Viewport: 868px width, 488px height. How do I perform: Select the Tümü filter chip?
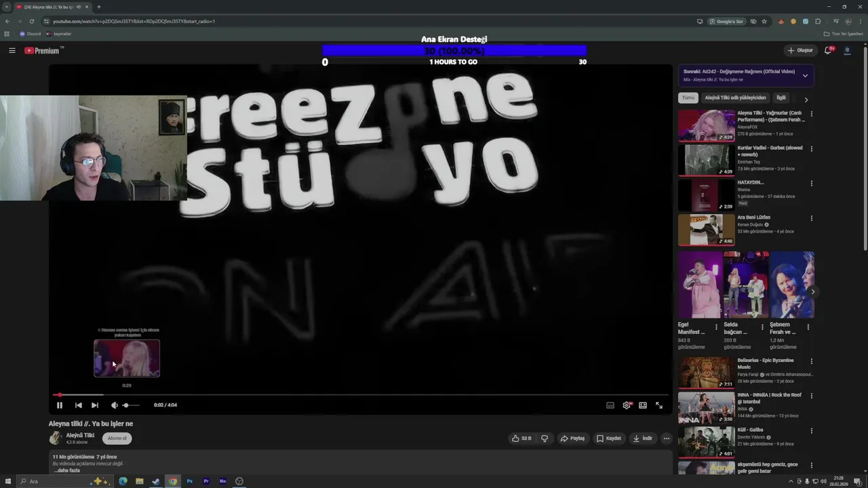click(x=688, y=98)
